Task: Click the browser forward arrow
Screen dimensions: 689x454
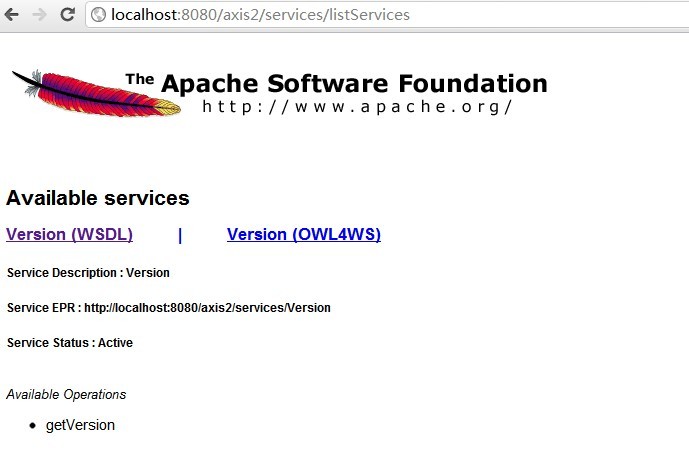Action: pos(40,15)
